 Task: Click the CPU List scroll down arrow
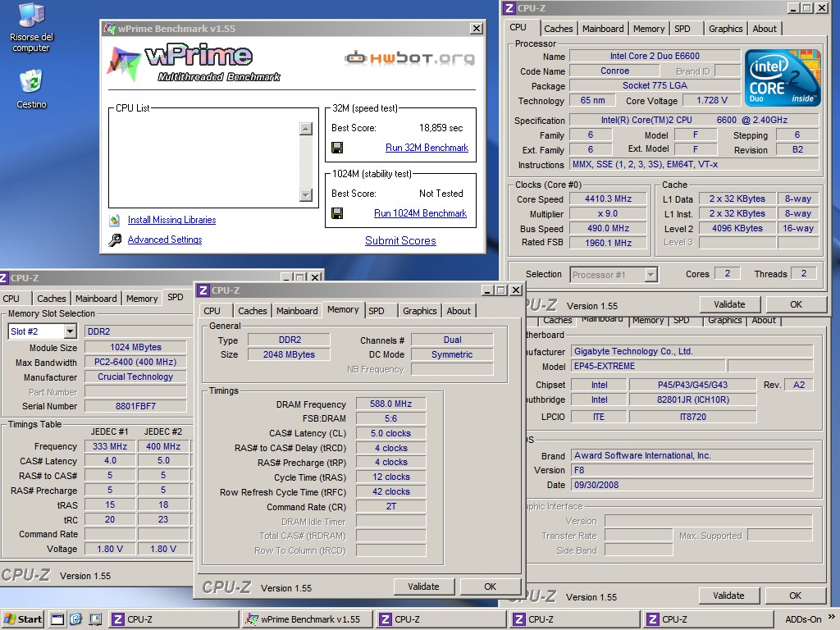click(x=306, y=195)
